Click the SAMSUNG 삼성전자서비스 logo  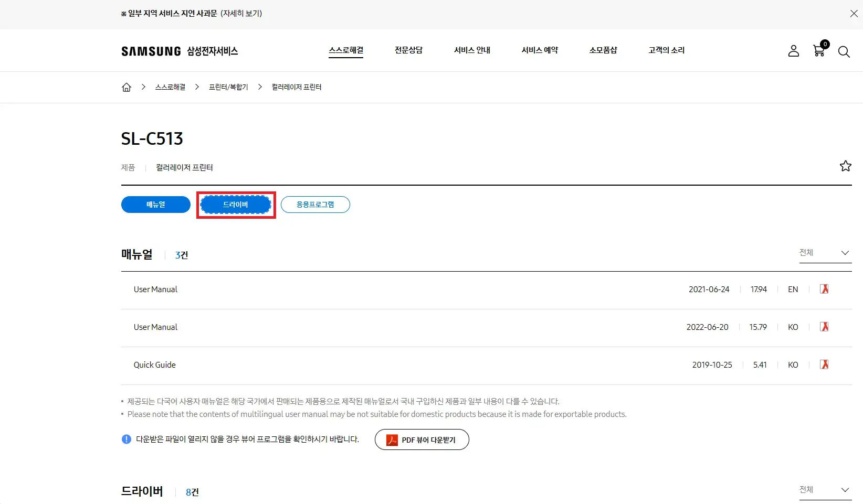coord(179,51)
